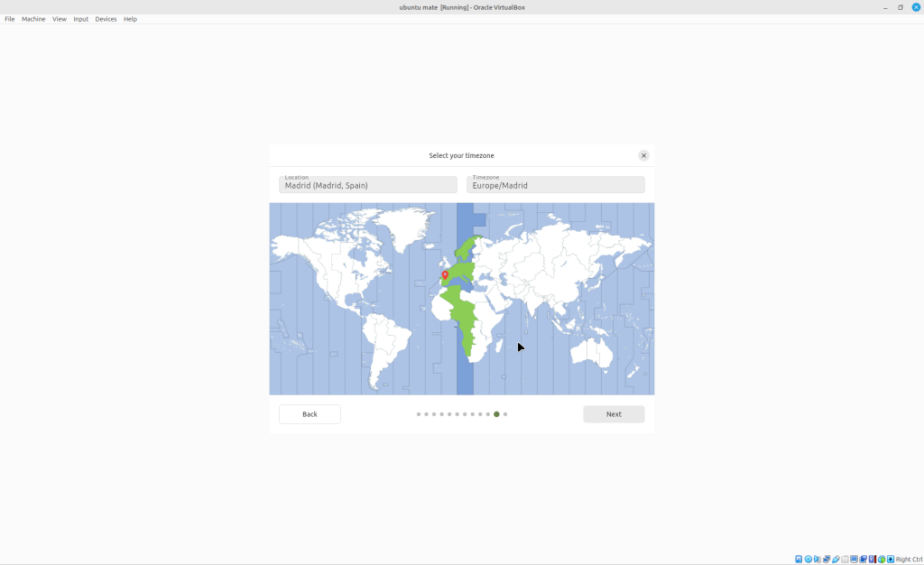Image resolution: width=924 pixels, height=565 pixels.
Task: Minimize the VirtualBox window
Action: tap(885, 7)
